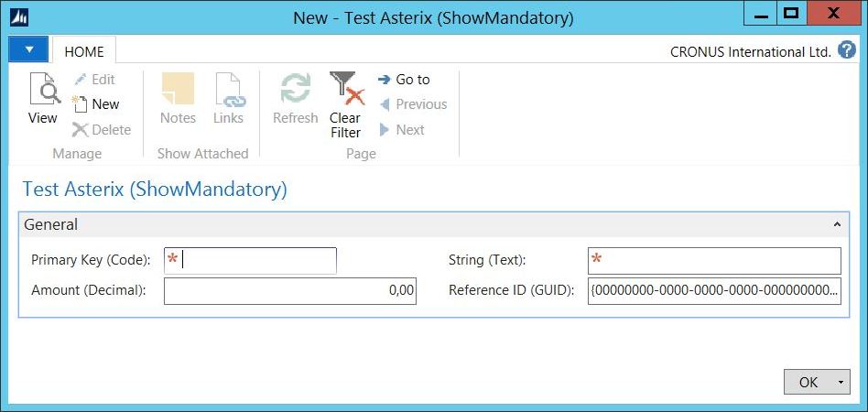Focus the Primary Key (Code) field
The width and height of the screenshot is (868, 412).
(250, 261)
